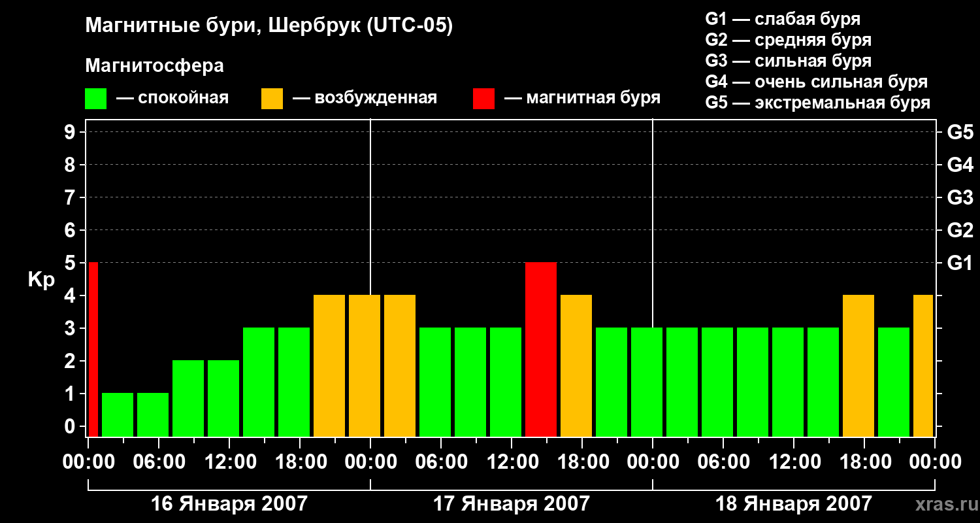Screen dimensions: 980x523
Task: Select the 'G4 — очень сильная буря' line
Action: [x=816, y=82]
